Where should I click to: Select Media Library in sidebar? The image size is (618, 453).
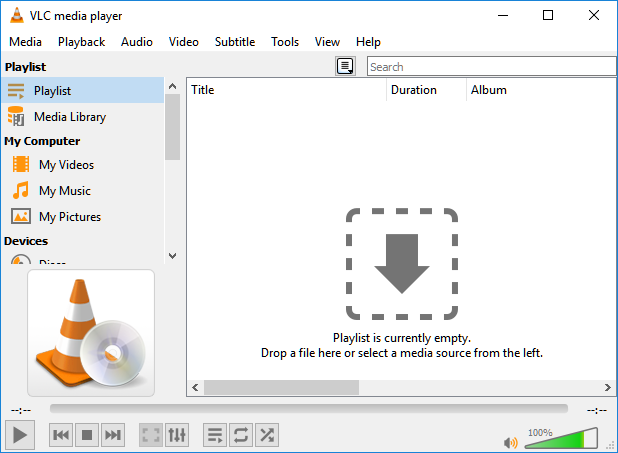(82, 116)
